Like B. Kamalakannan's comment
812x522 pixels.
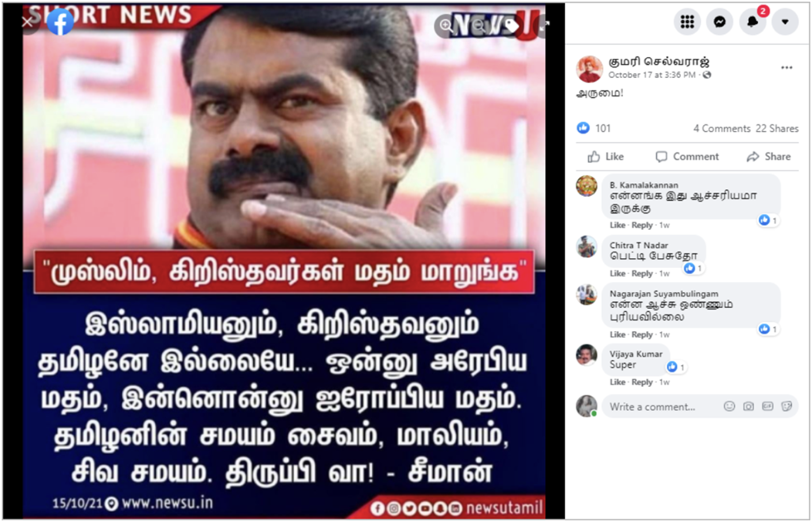pos(617,225)
